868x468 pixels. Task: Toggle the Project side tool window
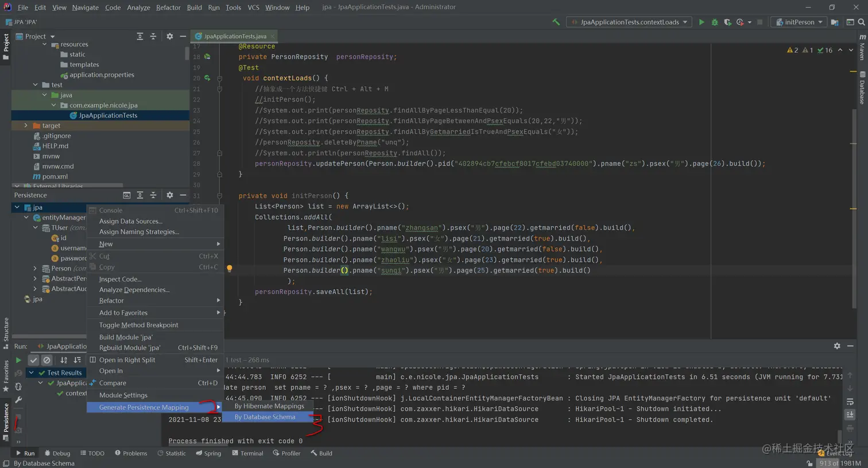tap(6, 46)
